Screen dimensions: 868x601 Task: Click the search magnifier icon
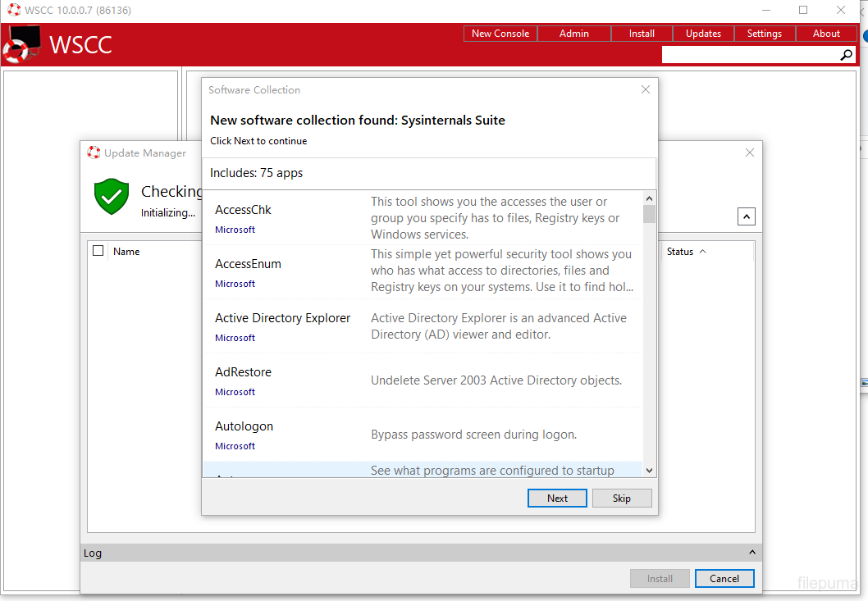coord(847,55)
